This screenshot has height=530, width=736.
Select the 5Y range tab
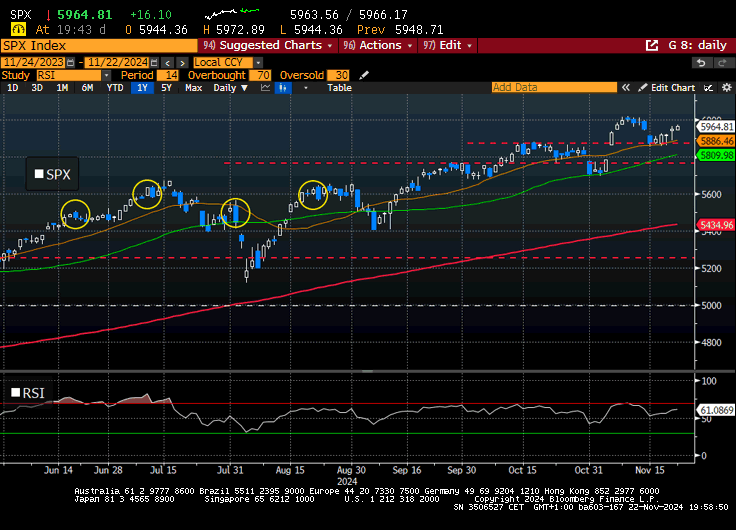[x=166, y=88]
